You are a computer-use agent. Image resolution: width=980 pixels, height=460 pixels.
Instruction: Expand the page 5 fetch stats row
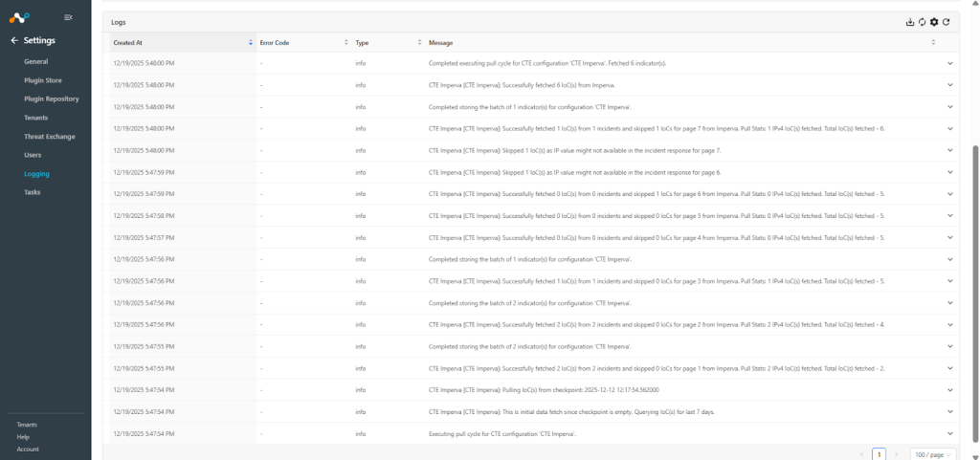coord(950,215)
